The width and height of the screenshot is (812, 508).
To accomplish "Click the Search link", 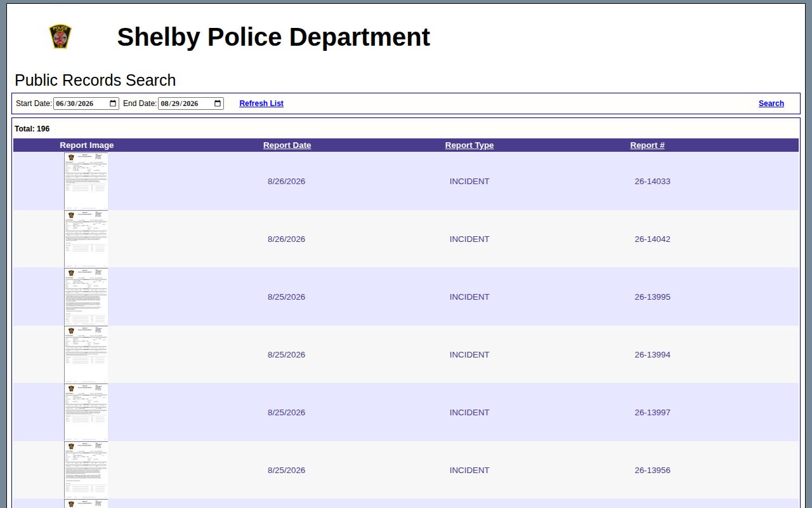I will click(771, 104).
